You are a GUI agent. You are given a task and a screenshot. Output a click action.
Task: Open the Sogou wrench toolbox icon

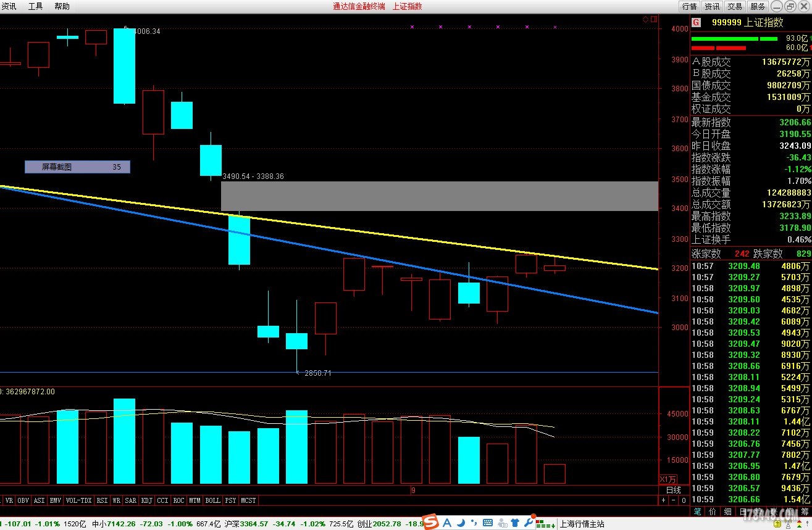point(529,522)
